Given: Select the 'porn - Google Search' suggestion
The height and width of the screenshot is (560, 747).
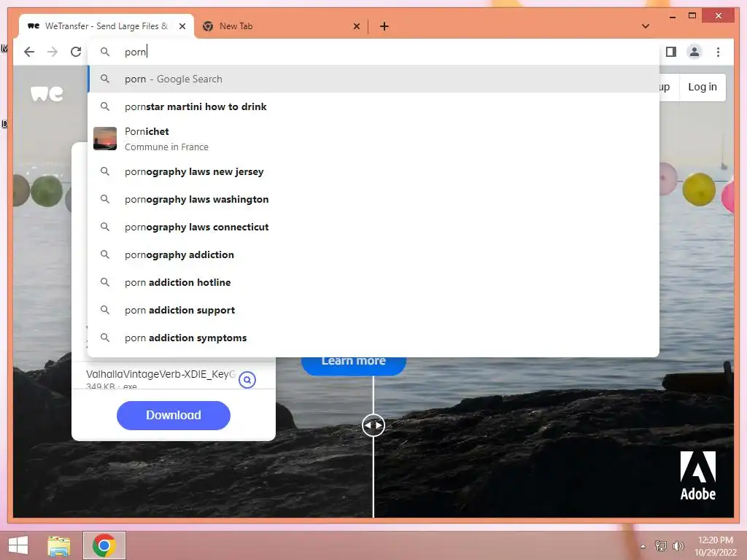Looking at the screenshot, I should [373, 79].
